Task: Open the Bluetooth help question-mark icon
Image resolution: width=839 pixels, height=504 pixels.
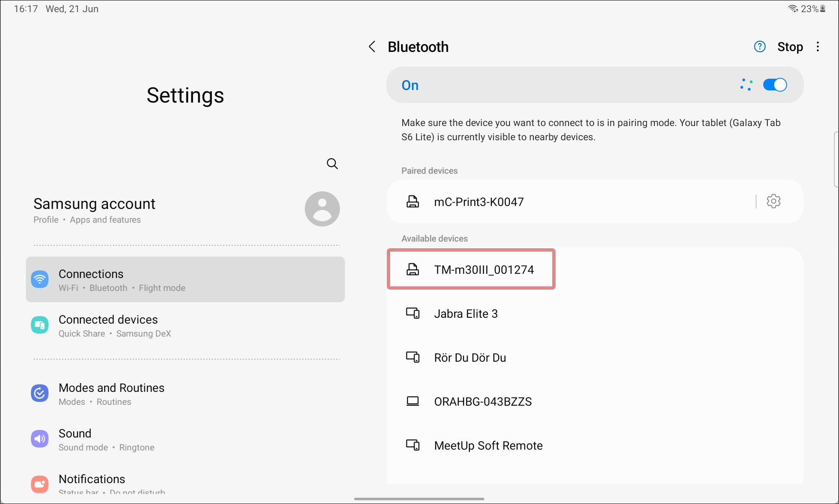Action: coord(759,46)
